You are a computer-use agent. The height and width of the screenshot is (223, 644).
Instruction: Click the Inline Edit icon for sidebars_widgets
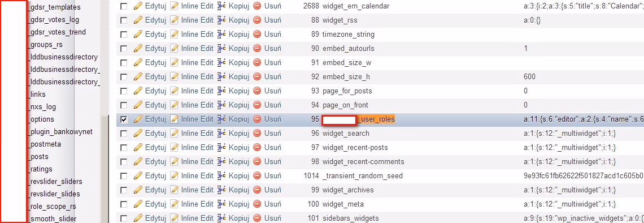tap(175, 218)
